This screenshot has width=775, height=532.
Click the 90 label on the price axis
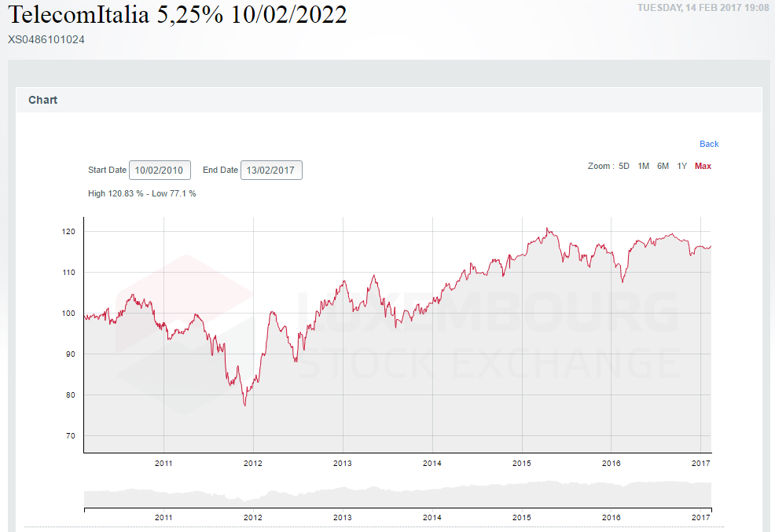pos(71,354)
